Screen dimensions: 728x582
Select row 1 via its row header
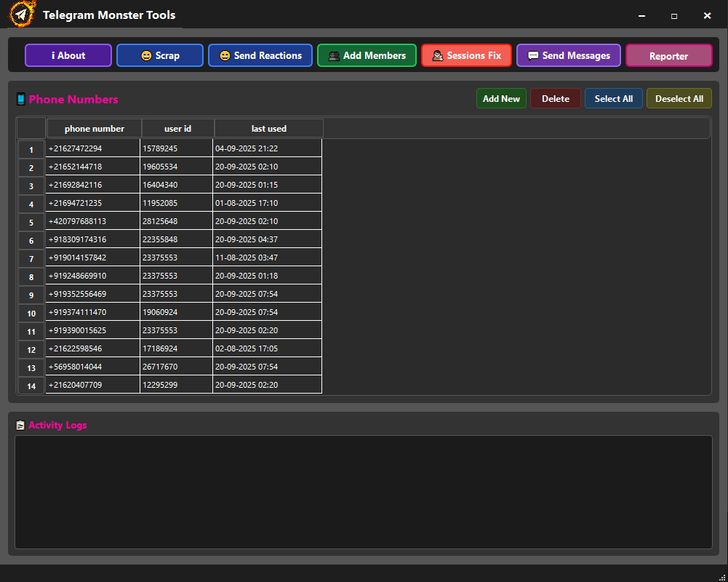31,150
